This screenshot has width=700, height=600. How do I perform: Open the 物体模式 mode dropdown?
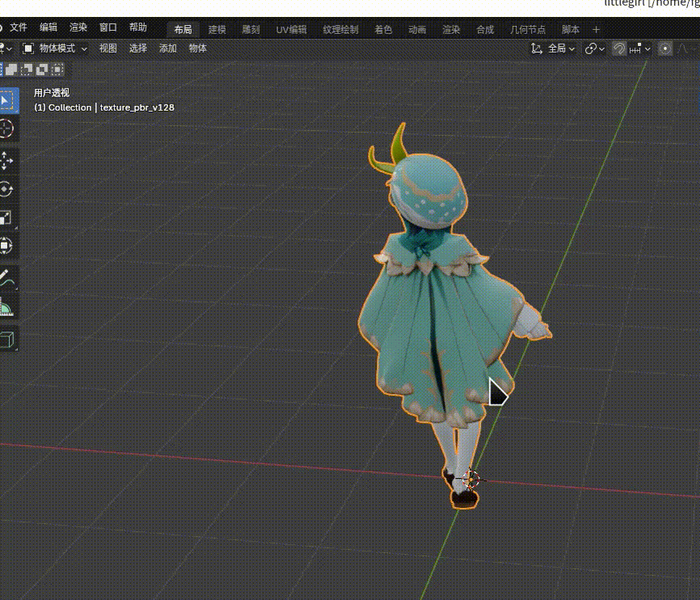pos(55,49)
